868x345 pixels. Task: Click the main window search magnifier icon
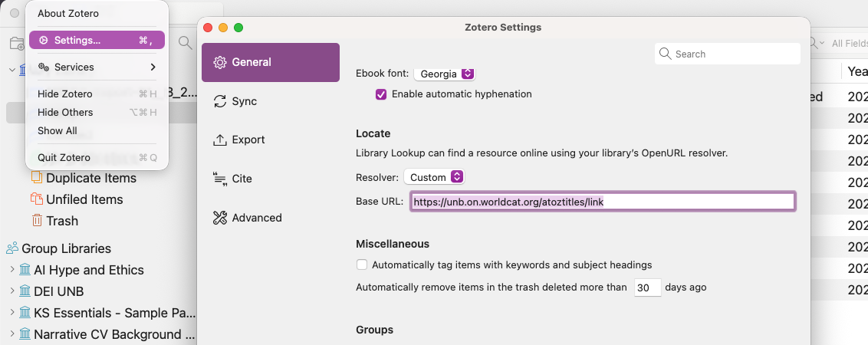186,43
